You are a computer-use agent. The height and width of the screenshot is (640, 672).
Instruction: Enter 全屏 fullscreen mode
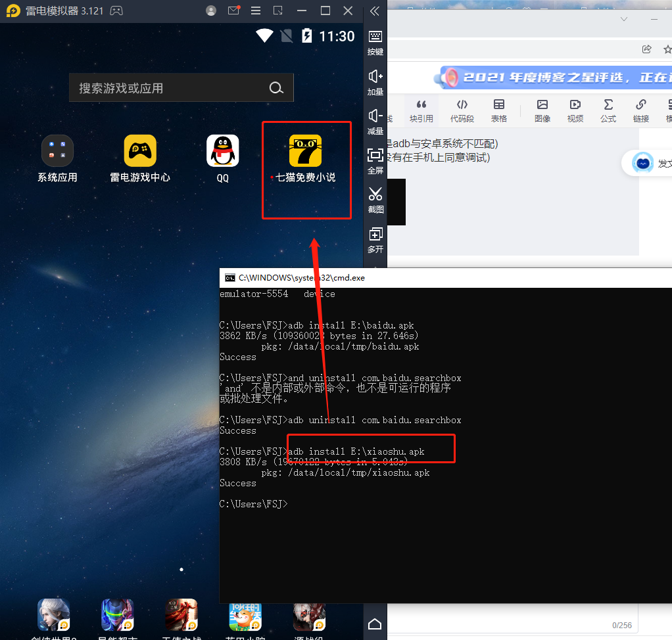(375, 161)
